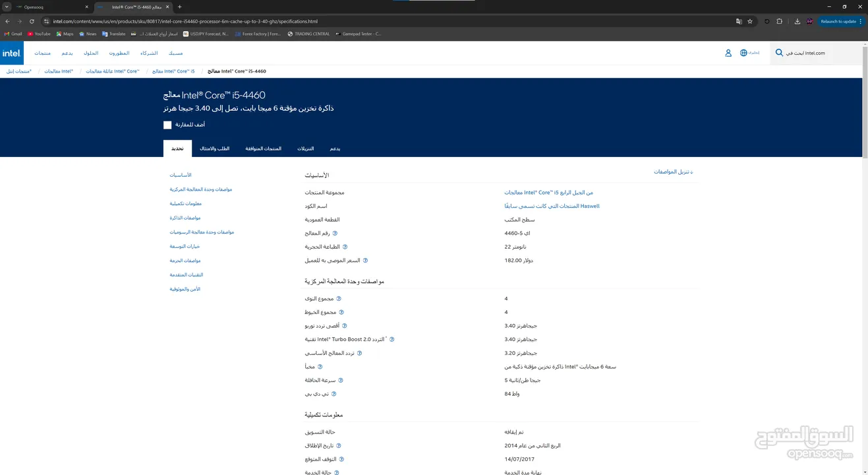The height and width of the screenshot is (475, 868).
Task: Select the المنتجات المتوافقة tab
Action: 263,148
